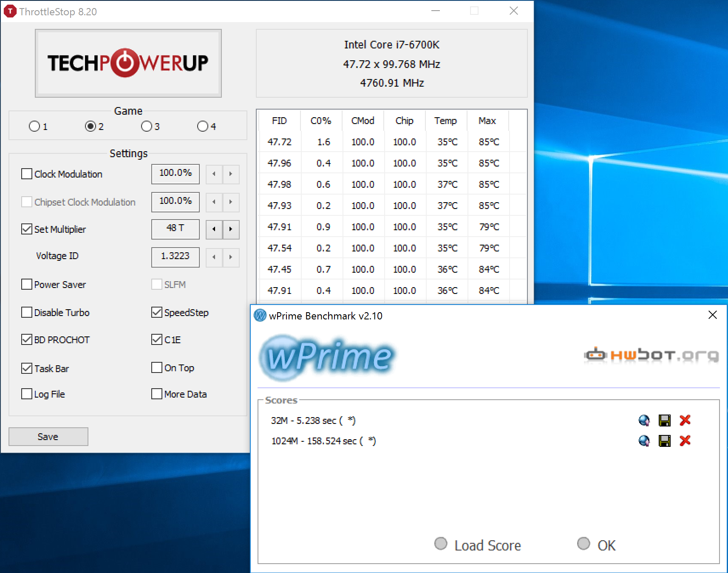Image resolution: width=728 pixels, height=573 pixels.
Task: Close the wPrime Benchmark window
Action: point(713,315)
